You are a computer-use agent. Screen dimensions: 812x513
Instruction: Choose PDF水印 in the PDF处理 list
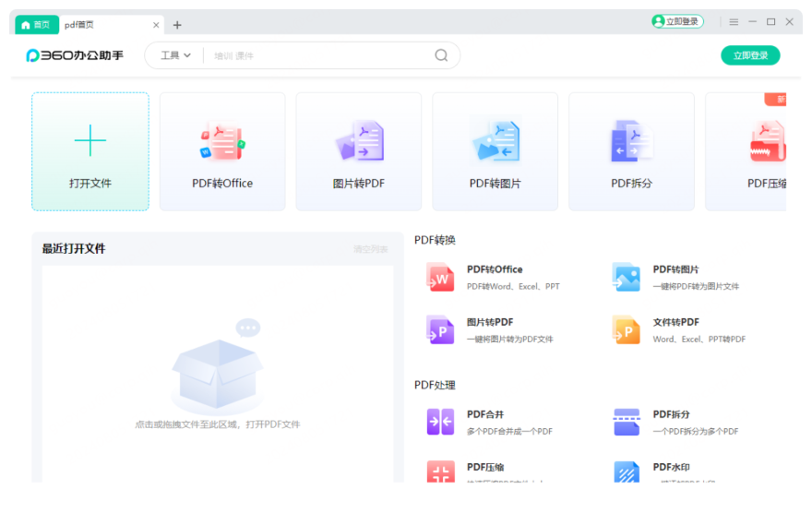[671, 467]
